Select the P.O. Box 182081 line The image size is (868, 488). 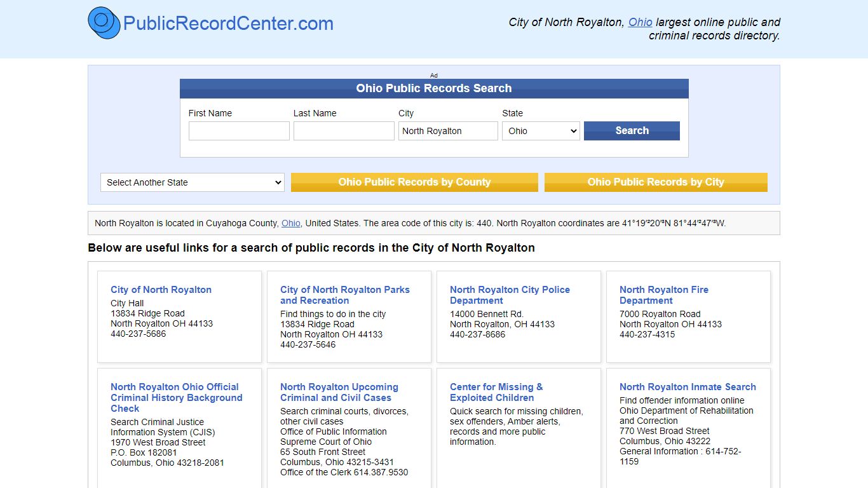[x=144, y=452]
